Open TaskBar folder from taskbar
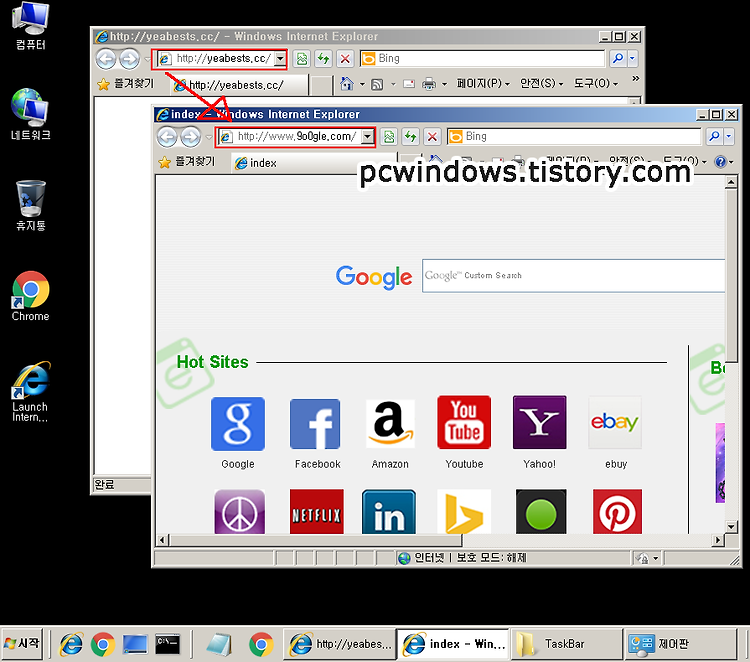 coord(566,644)
